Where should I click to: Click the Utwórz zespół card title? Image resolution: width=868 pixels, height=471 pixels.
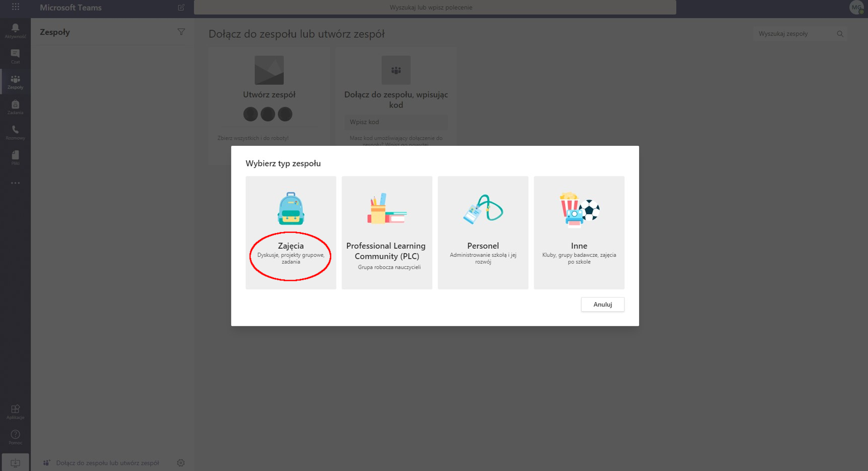pos(269,95)
